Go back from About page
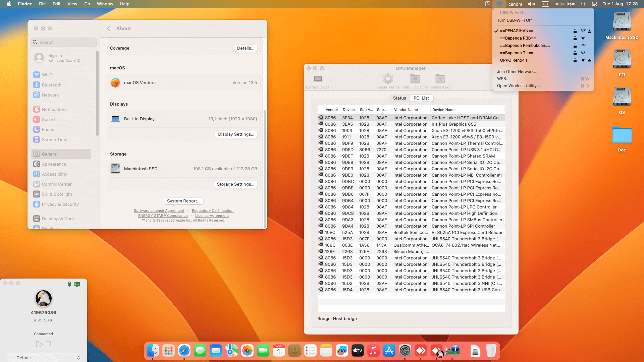644x362 pixels. click(x=108, y=28)
